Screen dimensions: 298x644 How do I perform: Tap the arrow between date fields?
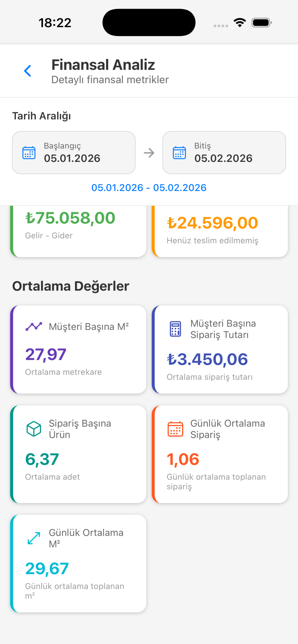click(149, 153)
